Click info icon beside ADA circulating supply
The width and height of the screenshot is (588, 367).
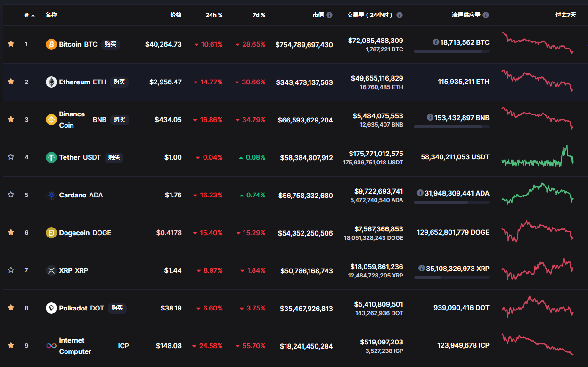[x=420, y=193]
